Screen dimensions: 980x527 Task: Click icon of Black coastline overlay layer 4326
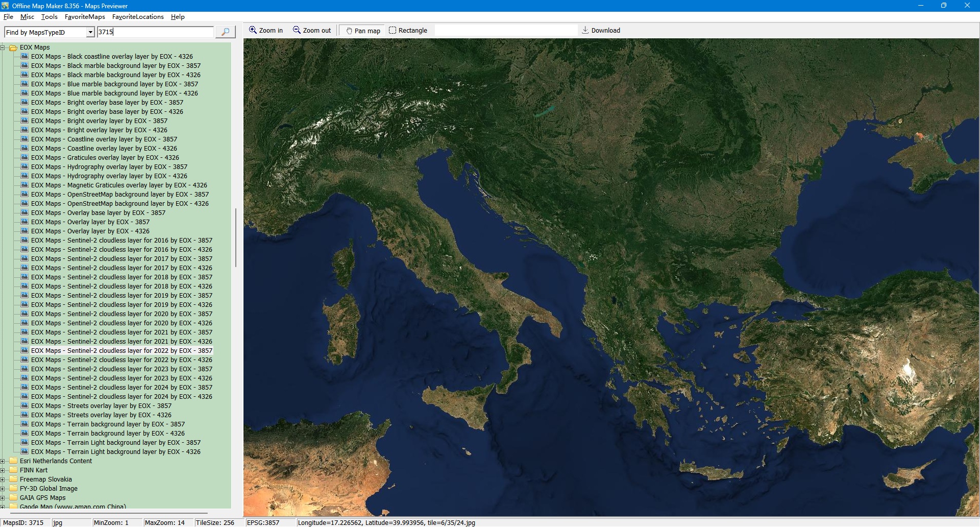click(x=24, y=57)
